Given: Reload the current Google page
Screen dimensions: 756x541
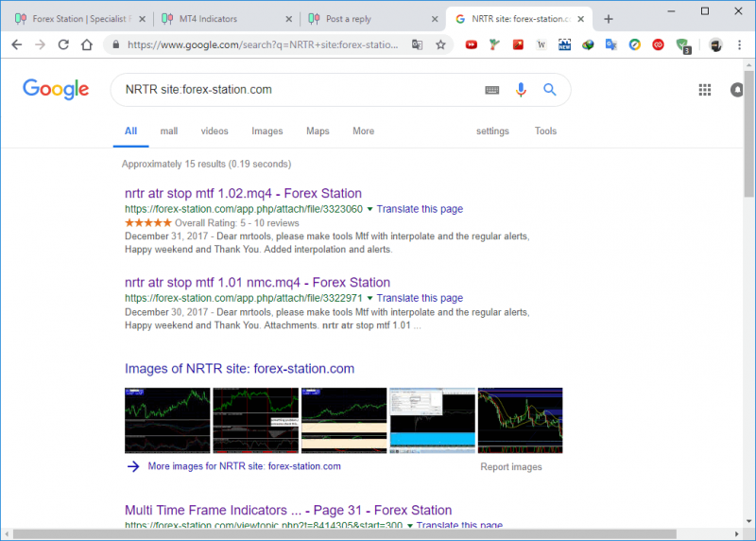Looking at the screenshot, I should [63, 44].
